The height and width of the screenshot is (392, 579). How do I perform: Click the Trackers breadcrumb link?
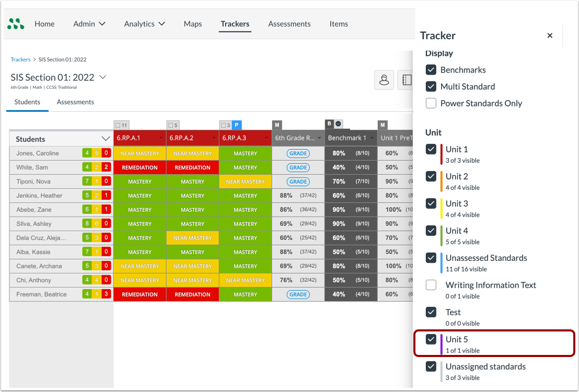click(20, 60)
